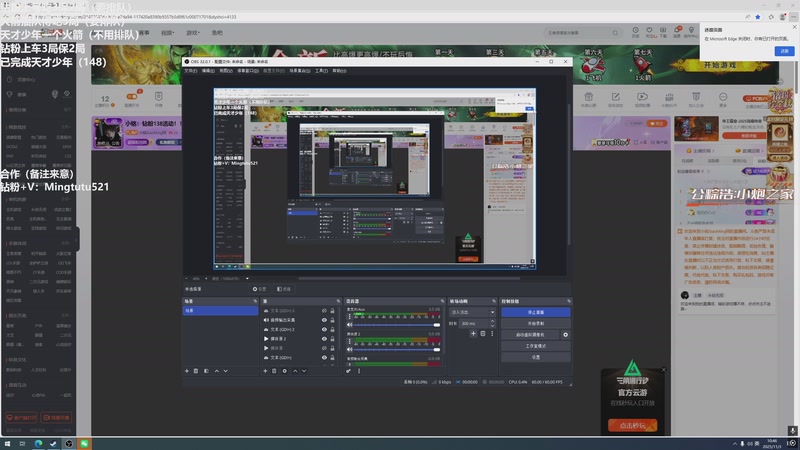This screenshot has width=800, height=450.
Task: Open advanced audio properties icon in mixer
Action: click(x=348, y=371)
